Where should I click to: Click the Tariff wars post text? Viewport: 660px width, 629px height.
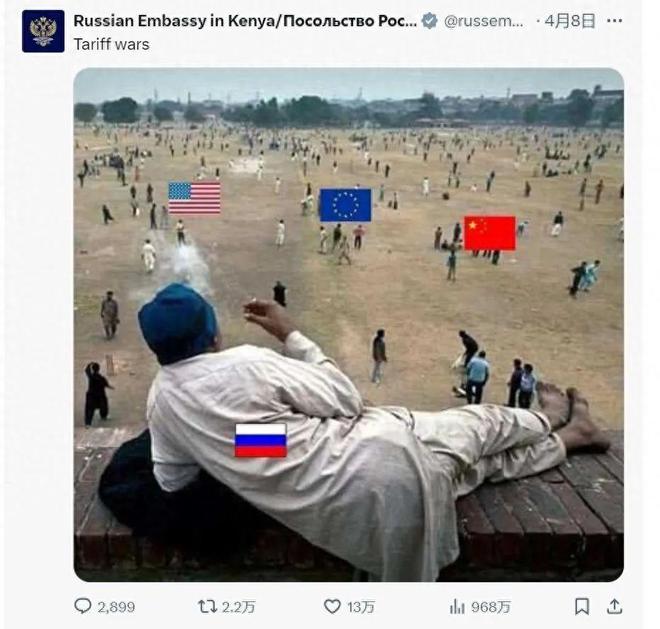[x=112, y=44]
